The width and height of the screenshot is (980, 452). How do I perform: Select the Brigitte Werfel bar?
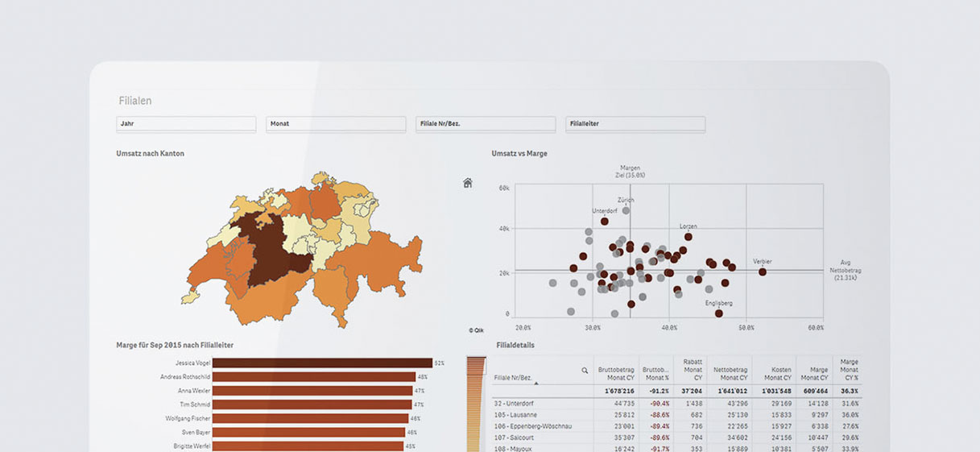pyautogui.click(x=308, y=446)
